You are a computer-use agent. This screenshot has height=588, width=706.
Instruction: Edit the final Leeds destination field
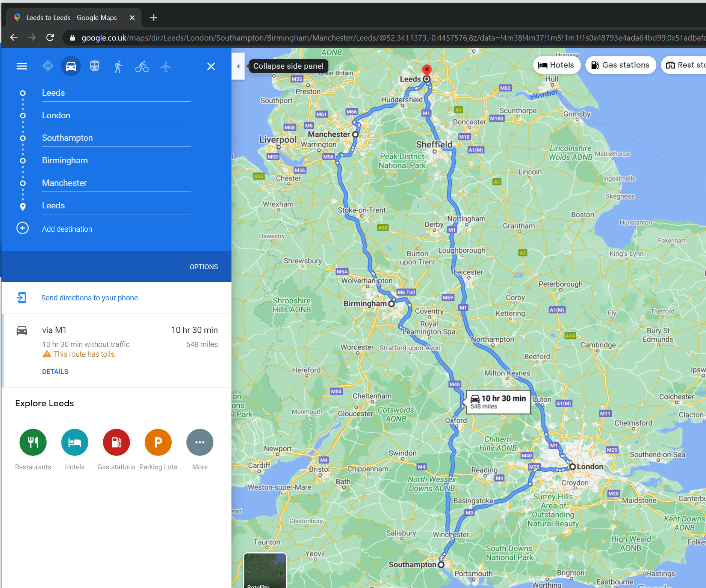coord(116,205)
